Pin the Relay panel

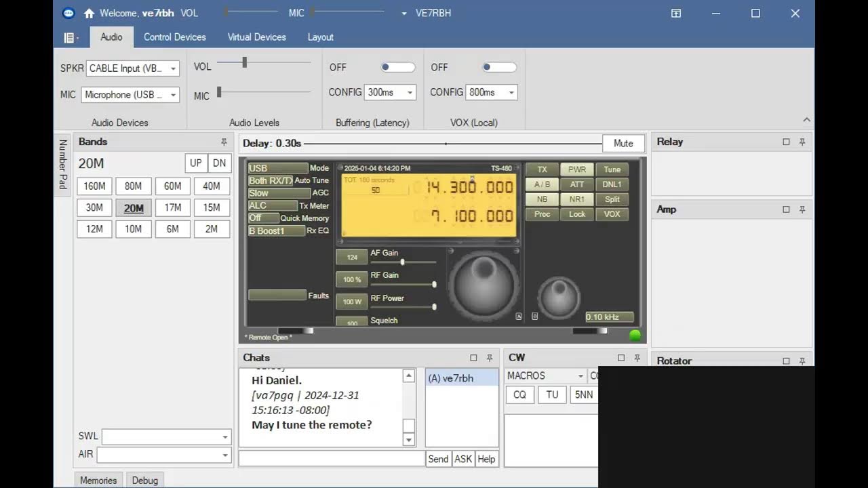tap(802, 142)
